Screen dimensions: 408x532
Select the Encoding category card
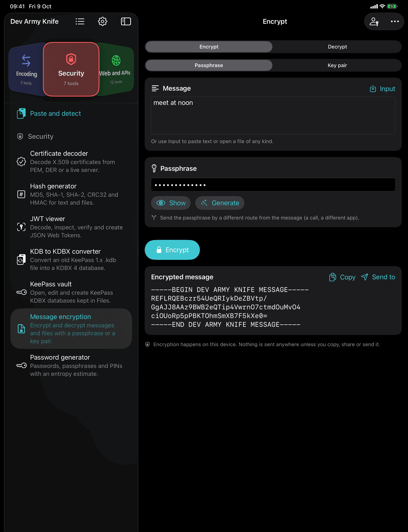pos(26,69)
